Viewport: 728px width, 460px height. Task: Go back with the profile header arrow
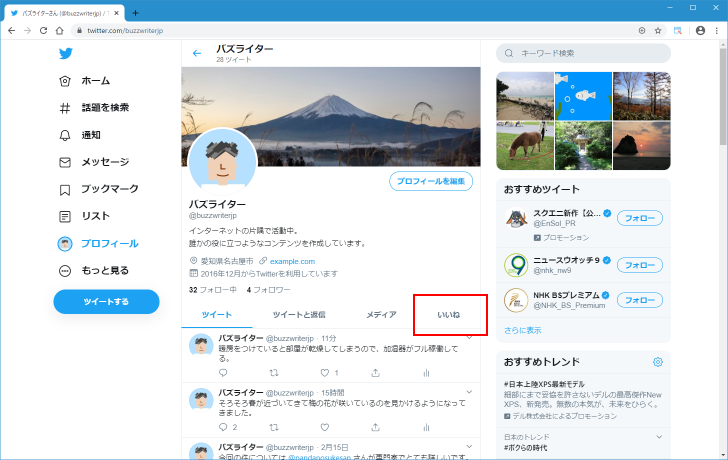(197, 53)
